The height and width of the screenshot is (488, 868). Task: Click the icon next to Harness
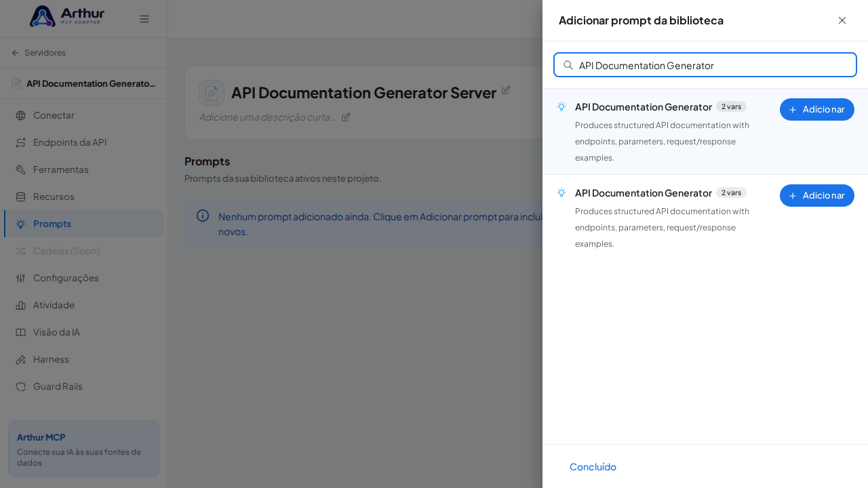pyautogui.click(x=20, y=359)
